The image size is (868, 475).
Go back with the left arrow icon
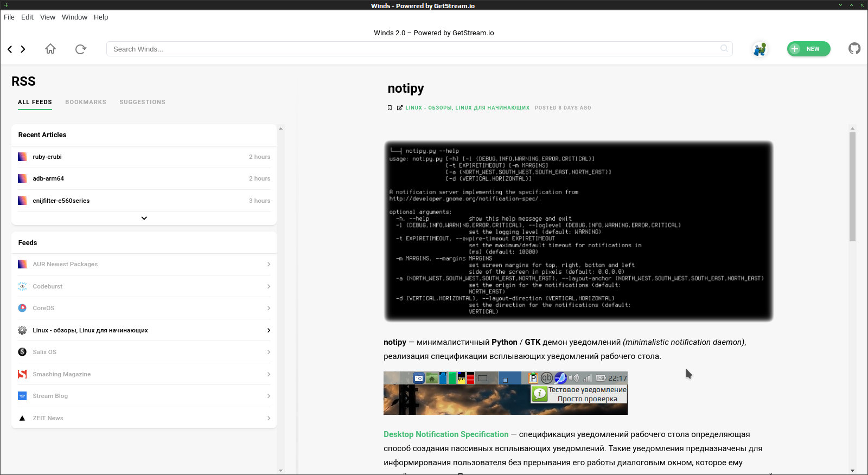(x=10, y=49)
